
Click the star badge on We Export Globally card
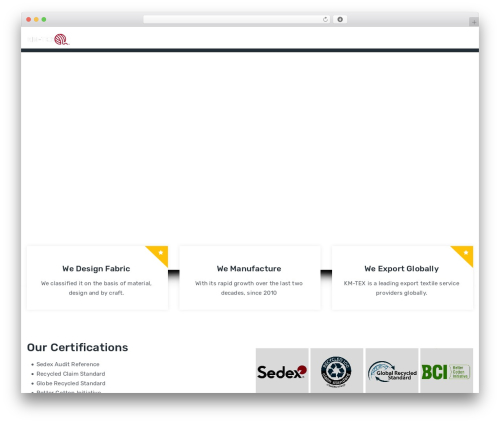click(x=466, y=253)
